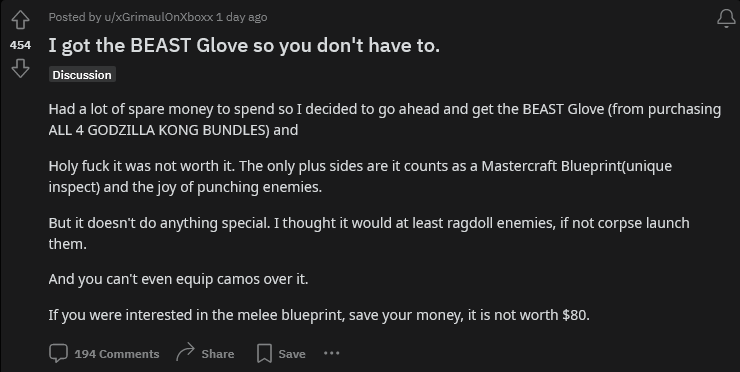Click the paragraph mentioning ALL 4 GODZILLA KONG BUNDLES
Viewport: 740px width, 372px height.
[385, 119]
